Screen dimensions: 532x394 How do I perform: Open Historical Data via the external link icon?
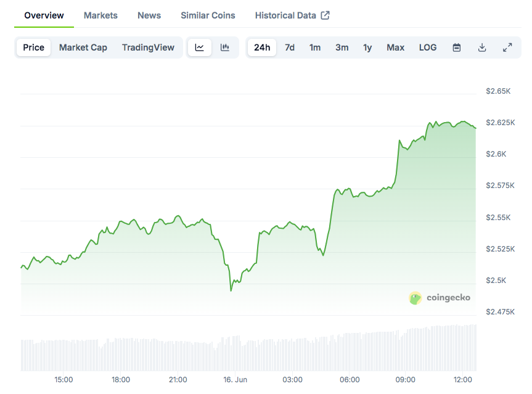tap(325, 14)
